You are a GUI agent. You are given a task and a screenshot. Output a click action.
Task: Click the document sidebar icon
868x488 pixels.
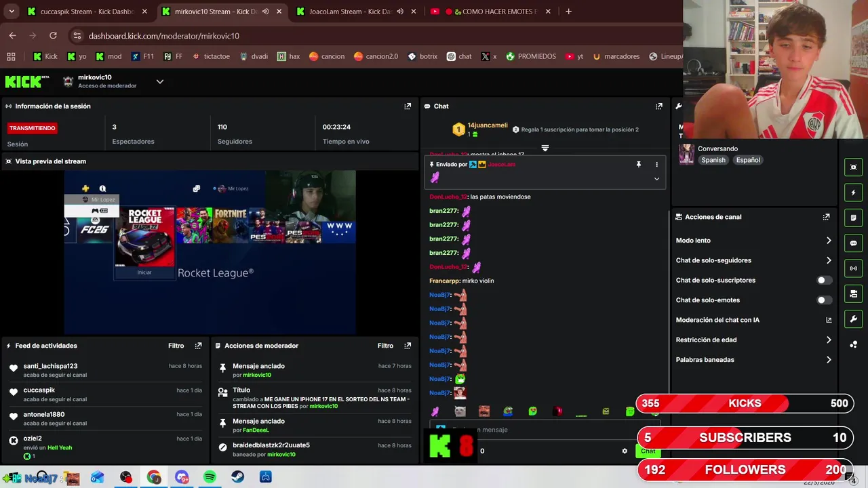point(853,218)
